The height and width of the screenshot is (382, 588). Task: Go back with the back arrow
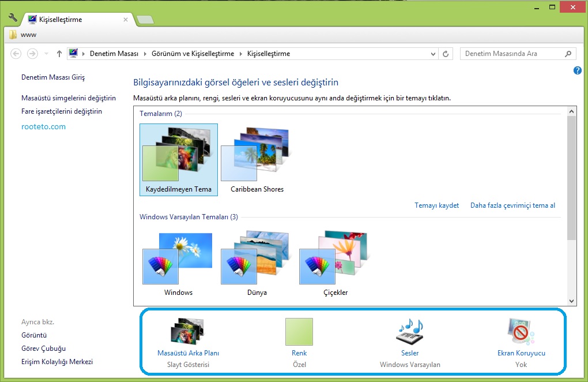(x=16, y=54)
